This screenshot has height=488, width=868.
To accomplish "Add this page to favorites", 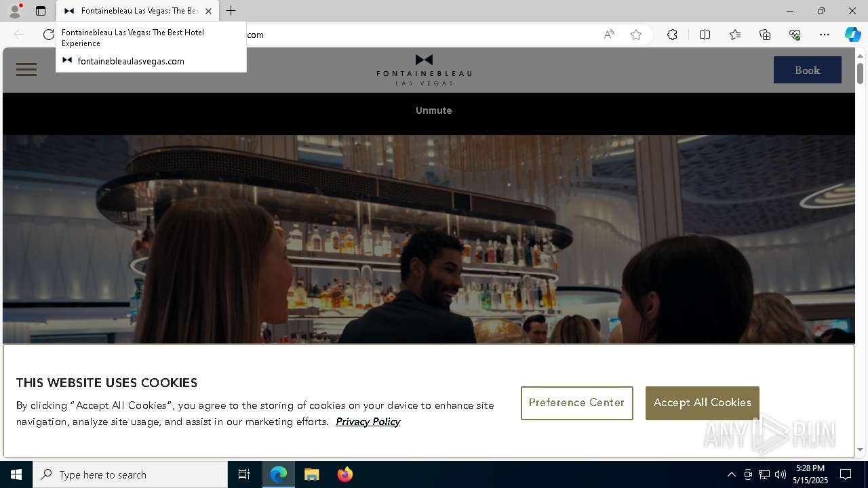I will 636,35.
